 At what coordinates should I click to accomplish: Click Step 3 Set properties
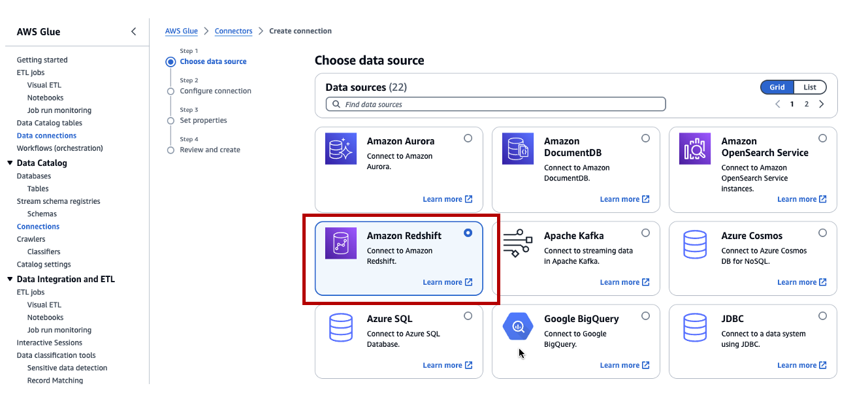click(204, 120)
